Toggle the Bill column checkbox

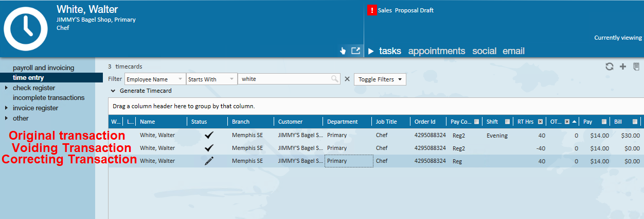pyautogui.click(x=635, y=122)
